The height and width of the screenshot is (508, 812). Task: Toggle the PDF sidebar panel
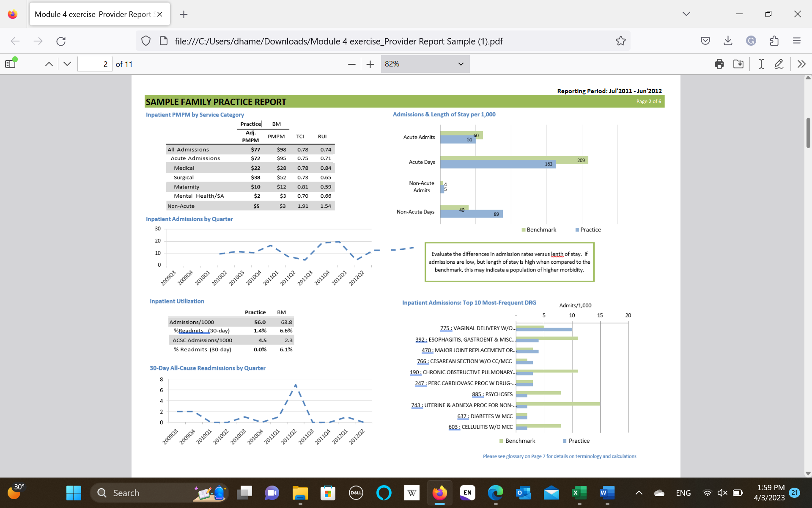click(x=10, y=63)
